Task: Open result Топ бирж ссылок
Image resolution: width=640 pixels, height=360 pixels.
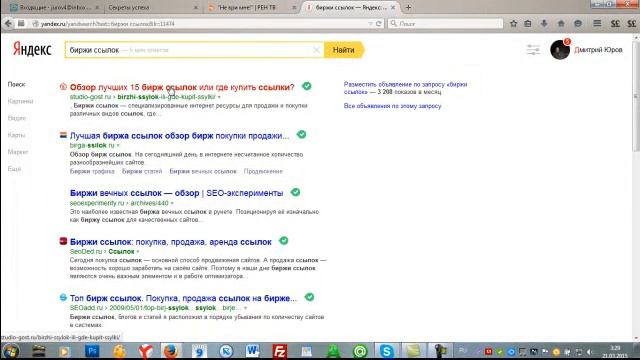Action: point(183,298)
